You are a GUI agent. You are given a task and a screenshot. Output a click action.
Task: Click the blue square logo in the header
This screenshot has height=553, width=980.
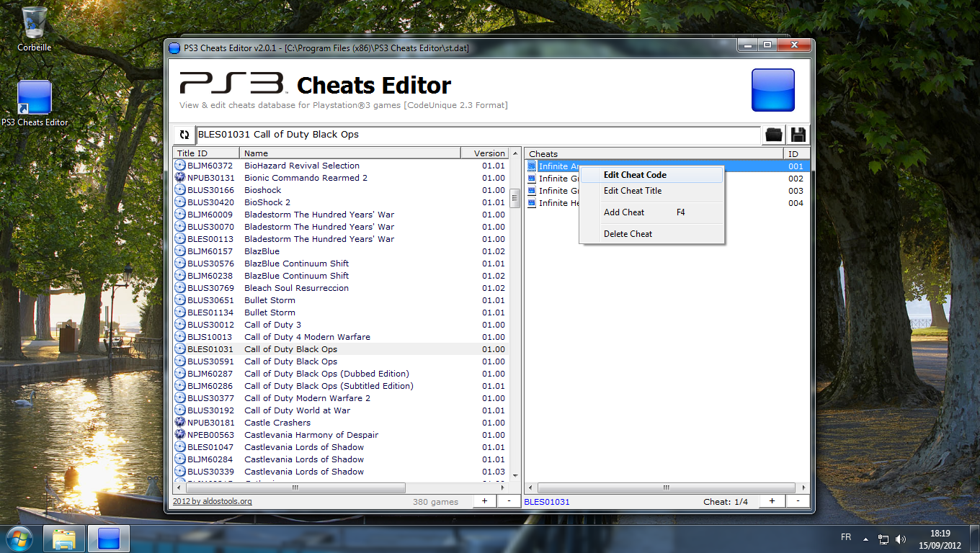coord(773,90)
